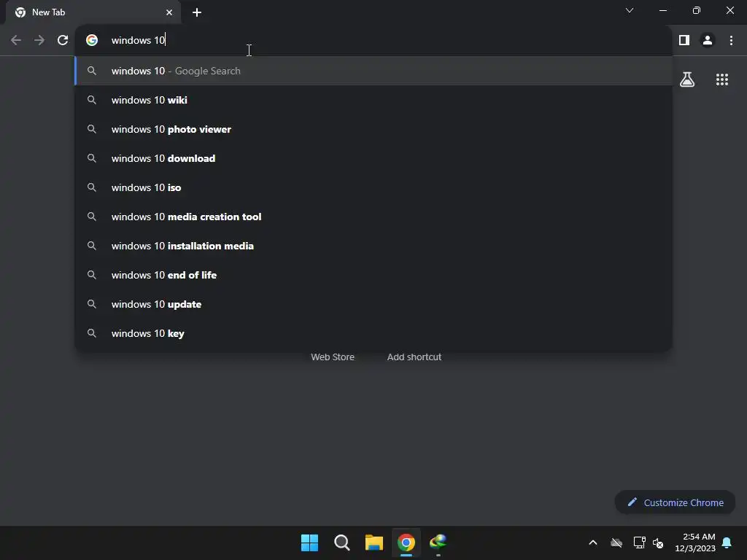Select the New Tab browser tab
This screenshot has height=560, width=747.
tap(93, 12)
